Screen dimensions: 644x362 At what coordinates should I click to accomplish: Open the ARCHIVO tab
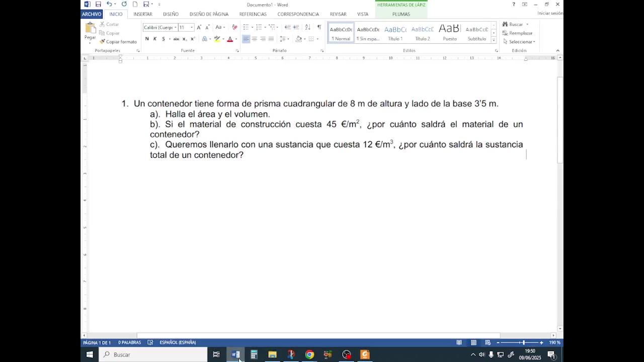[92, 14]
